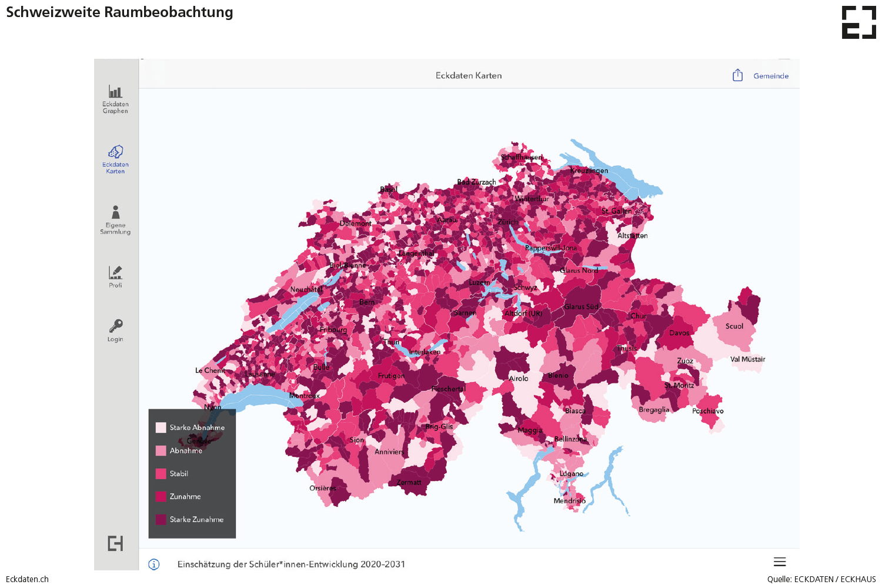Select the Scuol region on the map
This screenshot has height=588, width=882.
tap(734, 326)
